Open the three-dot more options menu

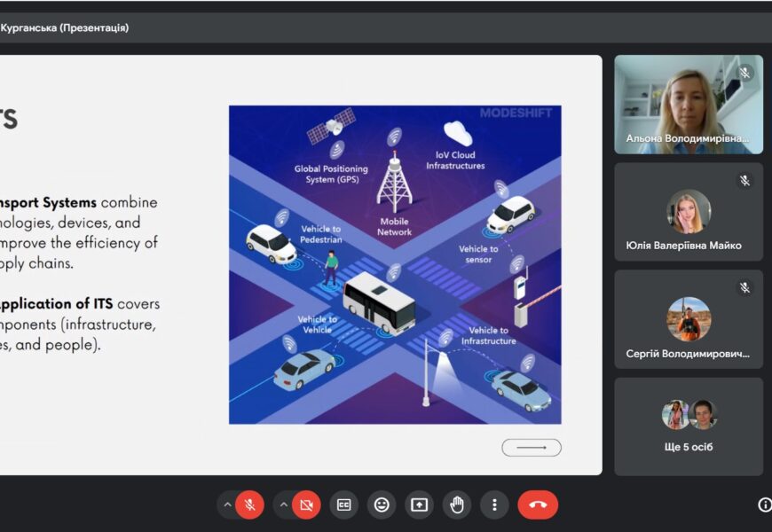[x=494, y=505]
